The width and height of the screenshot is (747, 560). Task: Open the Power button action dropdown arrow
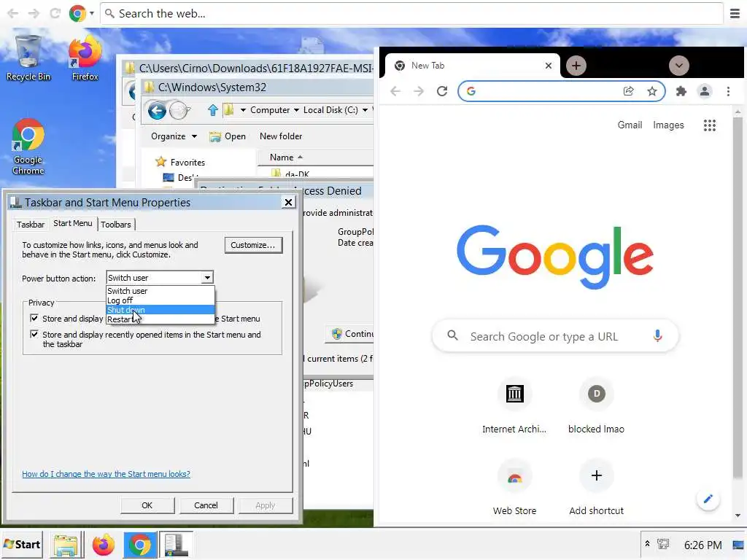(207, 278)
